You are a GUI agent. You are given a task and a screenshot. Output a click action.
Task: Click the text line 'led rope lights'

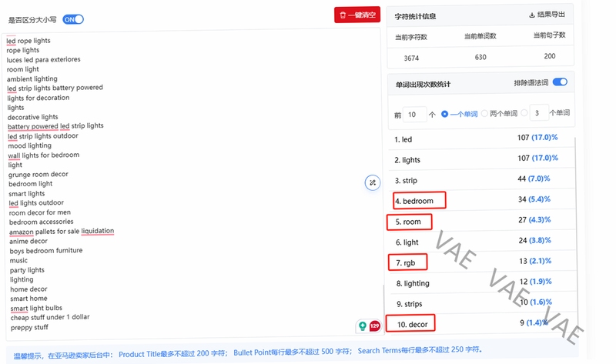pos(28,41)
